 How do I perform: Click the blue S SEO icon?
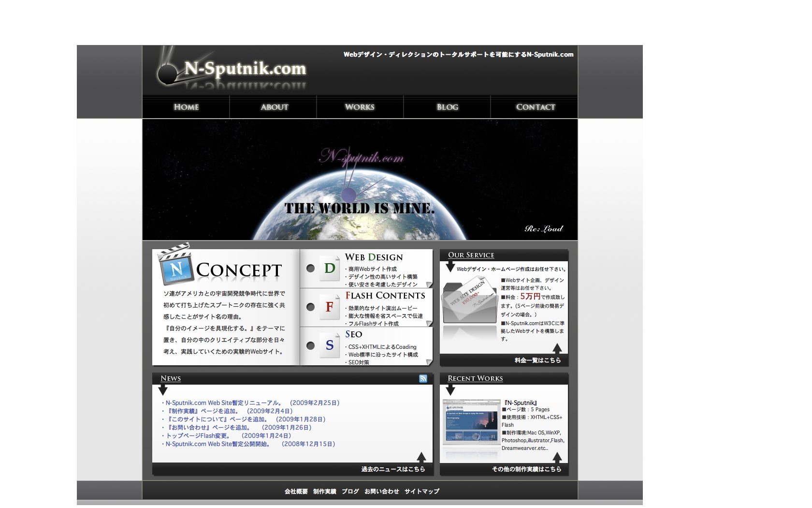(x=330, y=345)
